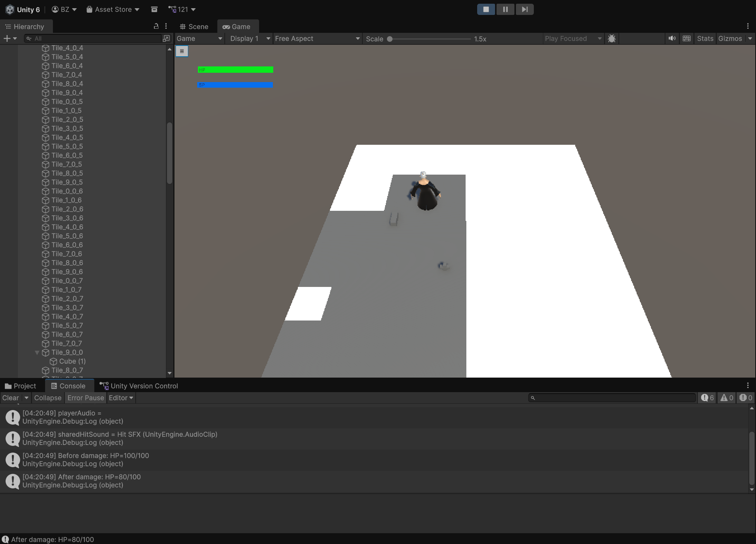Toggle the keyboard shortcuts icon in Game view
756x544 pixels.
click(x=687, y=38)
